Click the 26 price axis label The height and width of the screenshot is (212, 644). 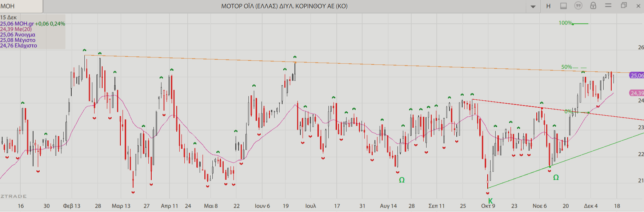(x=641, y=47)
